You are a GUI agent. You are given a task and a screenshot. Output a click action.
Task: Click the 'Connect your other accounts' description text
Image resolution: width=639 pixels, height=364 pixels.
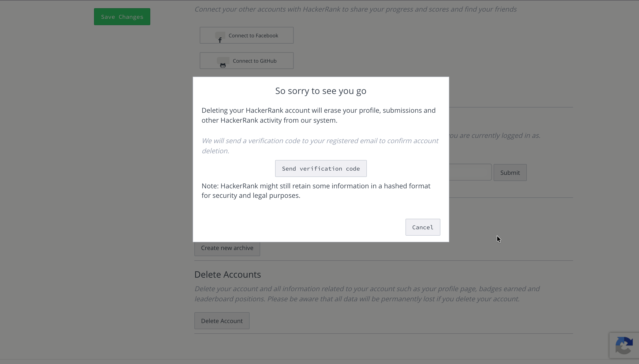[x=355, y=9]
